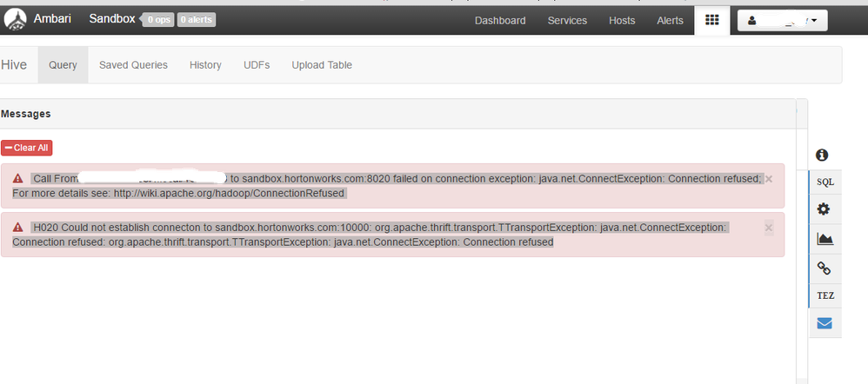This screenshot has width=868, height=384.
Task: Switch to Saved Queries tab
Action: [x=133, y=65]
